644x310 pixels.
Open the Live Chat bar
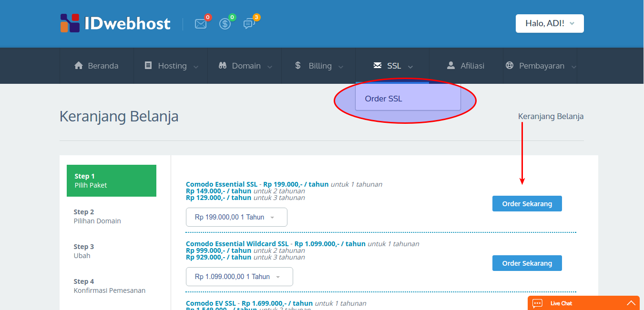click(x=583, y=303)
